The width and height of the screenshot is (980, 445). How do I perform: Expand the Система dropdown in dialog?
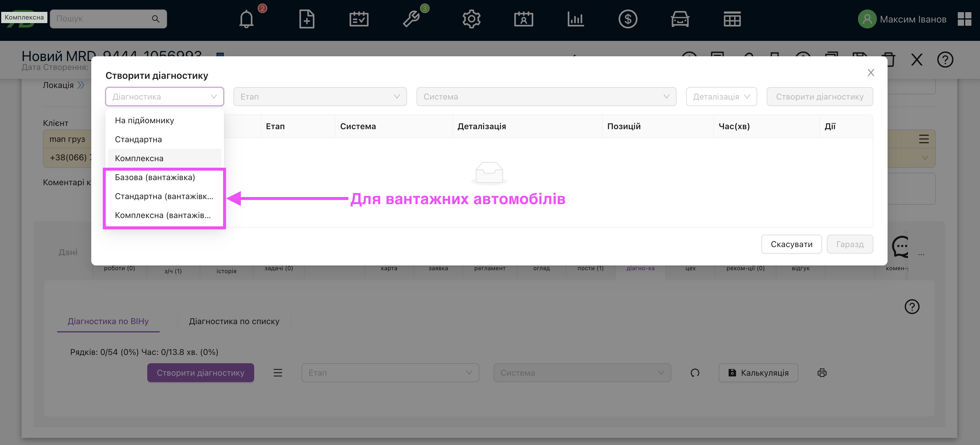546,97
